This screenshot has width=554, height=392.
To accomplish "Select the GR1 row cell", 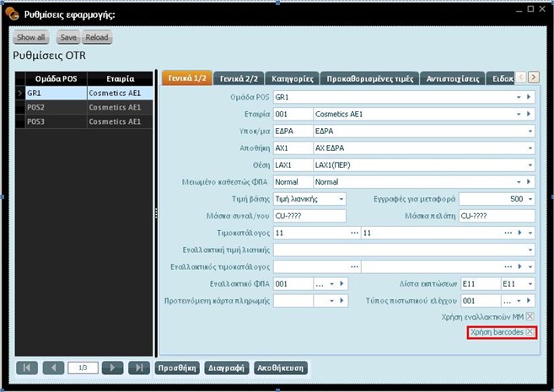I will pyautogui.click(x=56, y=94).
